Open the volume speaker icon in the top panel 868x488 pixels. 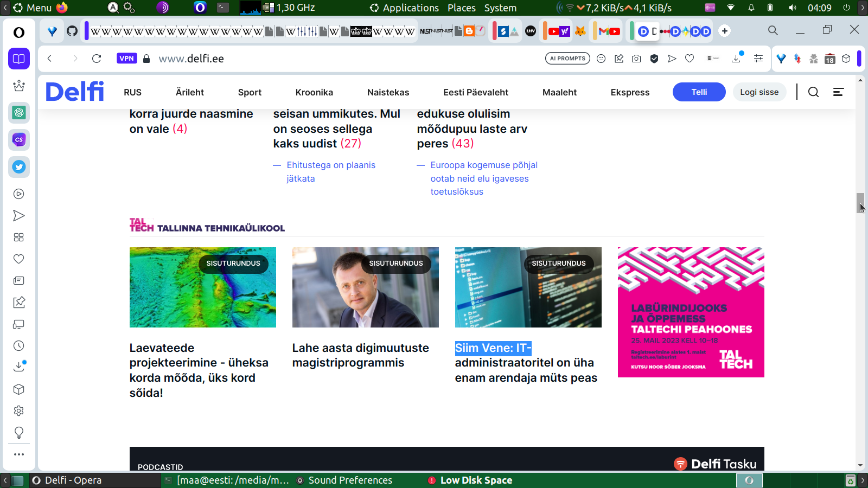(793, 8)
